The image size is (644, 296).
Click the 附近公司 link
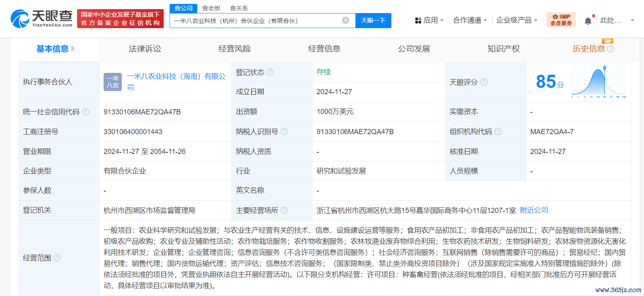click(x=534, y=210)
